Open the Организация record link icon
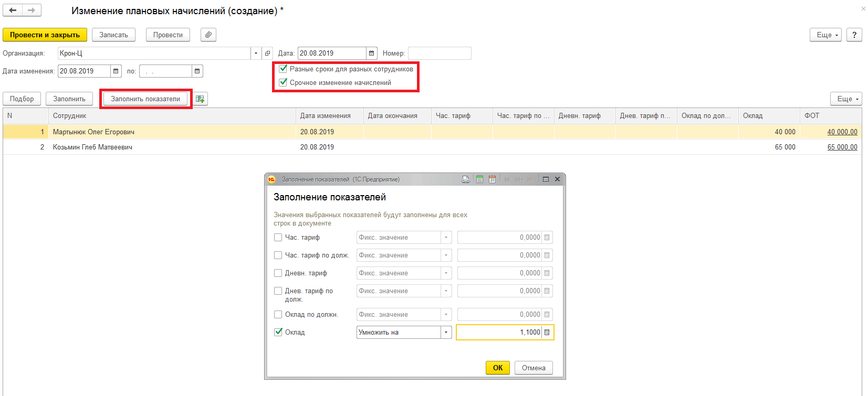 coord(268,53)
